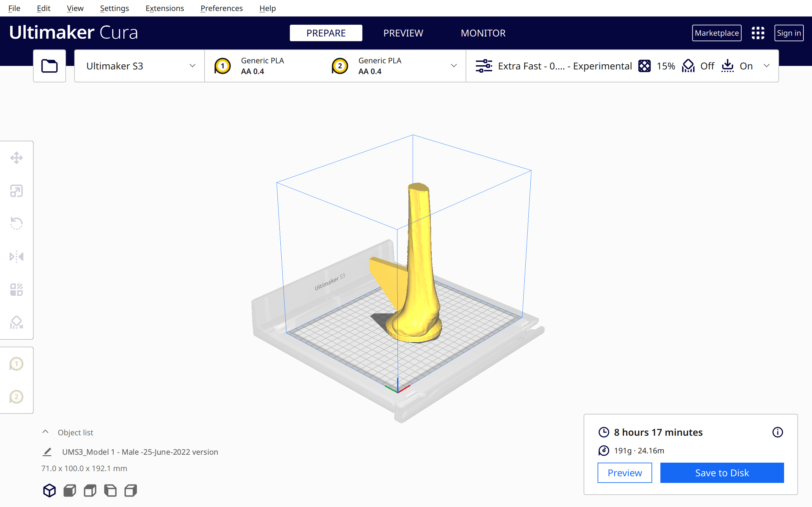812x507 pixels.
Task: Select the Mirror tool
Action: click(16, 257)
